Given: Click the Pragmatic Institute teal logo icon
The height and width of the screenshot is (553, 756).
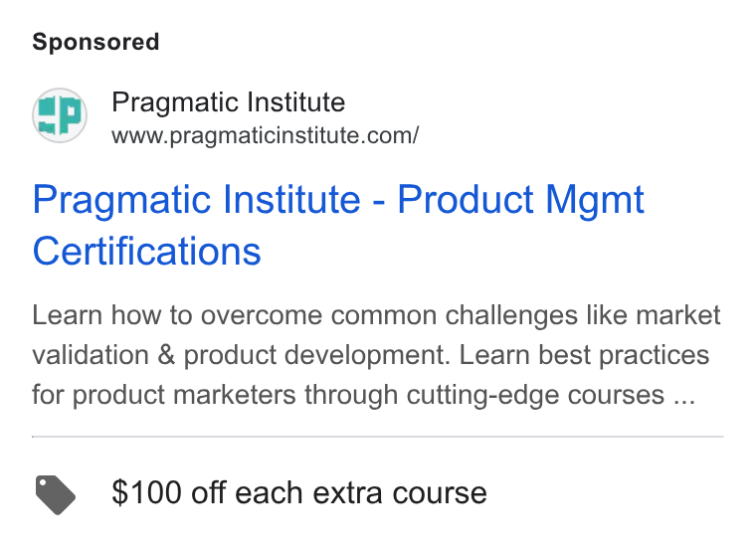Looking at the screenshot, I should (60, 115).
